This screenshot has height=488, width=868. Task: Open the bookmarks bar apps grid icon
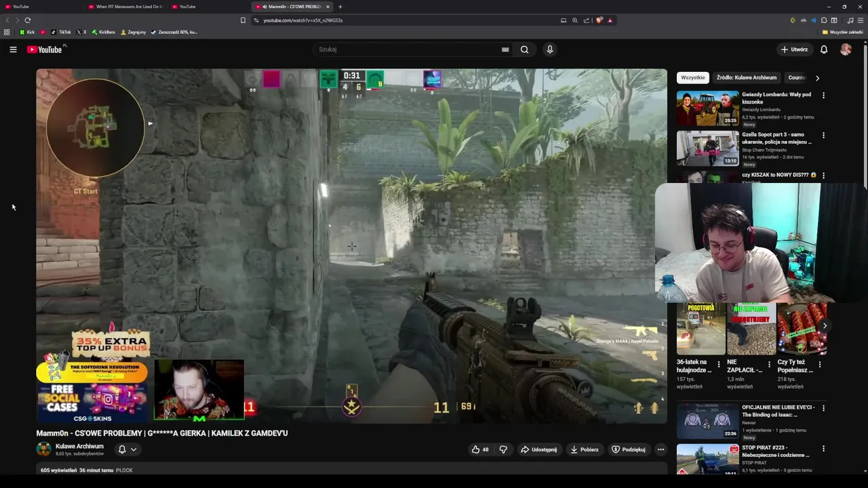tap(7, 32)
